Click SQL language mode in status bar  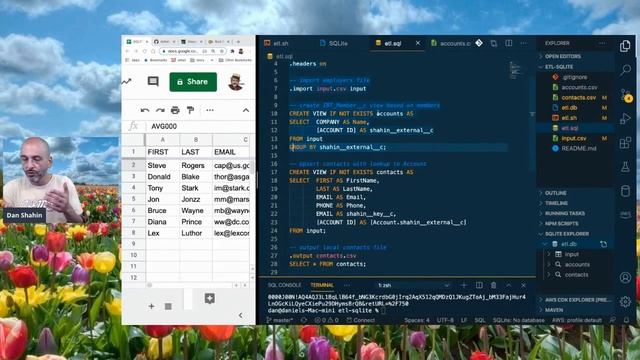coord(480,320)
